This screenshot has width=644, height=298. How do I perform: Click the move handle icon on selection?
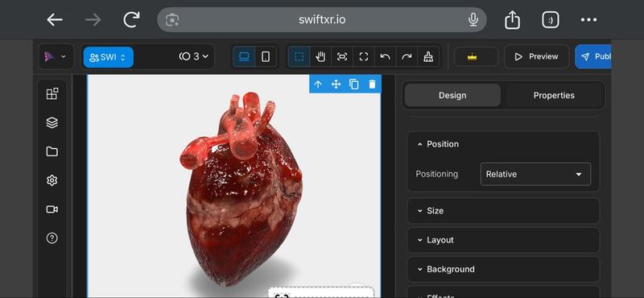pos(336,85)
